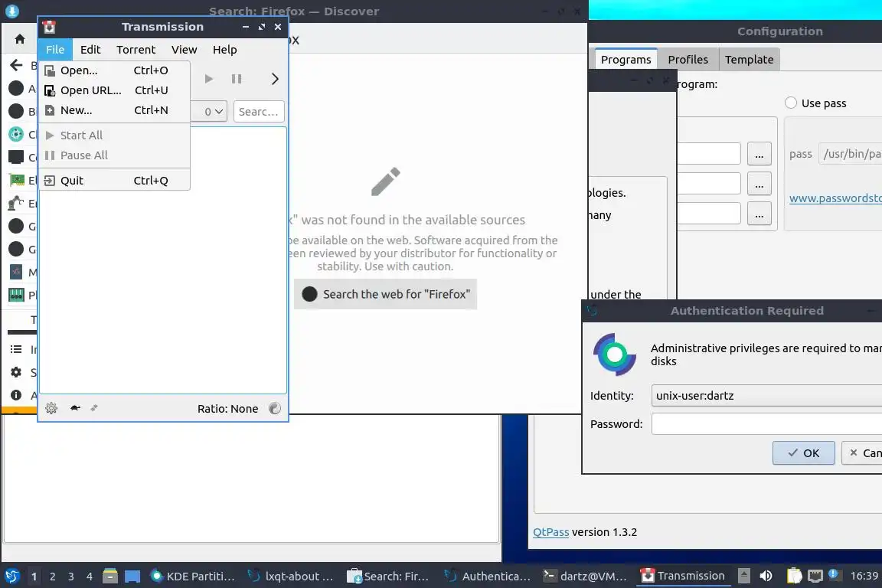Switch to the Programs tab in Configuration
The width and height of the screenshot is (882, 588).
click(626, 60)
